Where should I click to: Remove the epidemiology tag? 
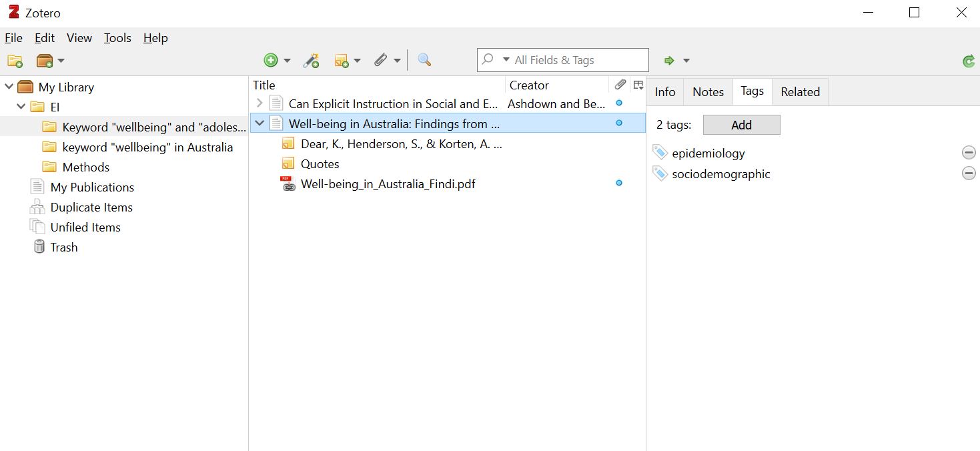[x=969, y=153]
